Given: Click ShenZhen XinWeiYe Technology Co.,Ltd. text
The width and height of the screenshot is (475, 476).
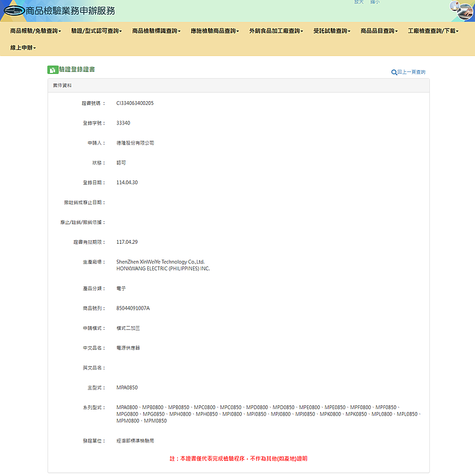Looking at the screenshot, I should pyautogui.click(x=160, y=261).
